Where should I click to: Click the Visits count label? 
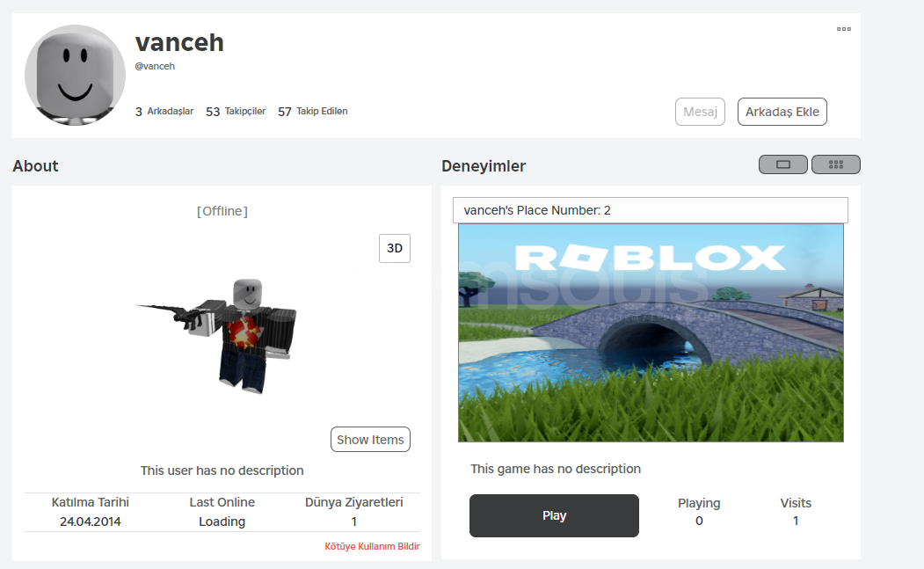(796, 503)
